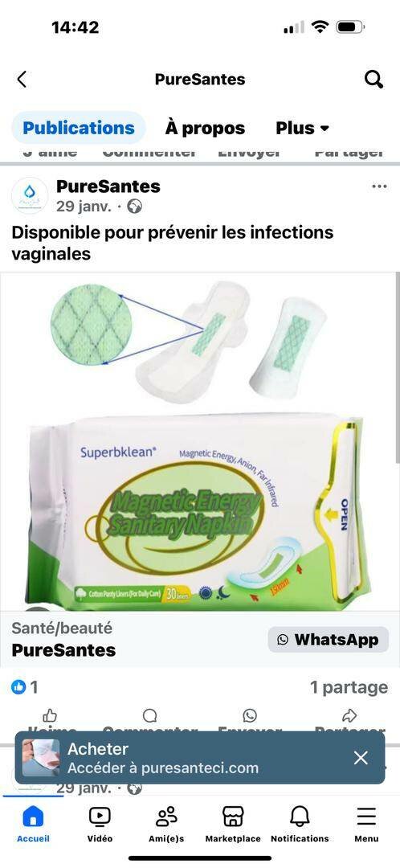Open the Menu hamburger icon
Viewport: 400px width, 868px height.
[x=366, y=817]
